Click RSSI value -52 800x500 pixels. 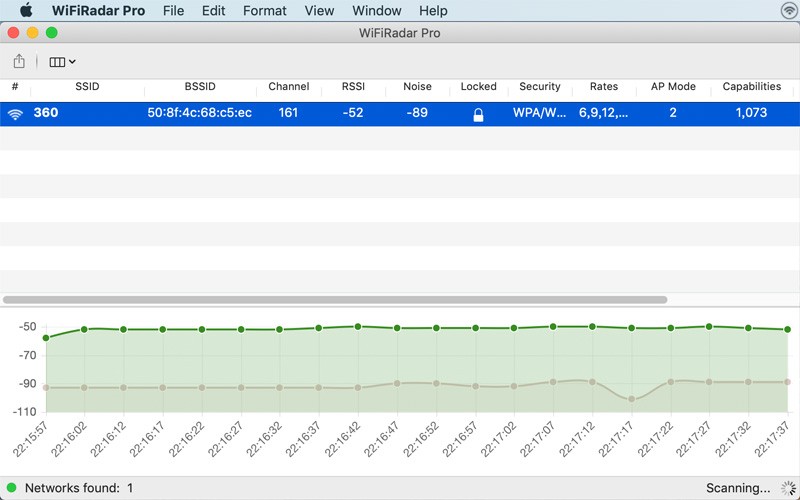pyautogui.click(x=353, y=113)
